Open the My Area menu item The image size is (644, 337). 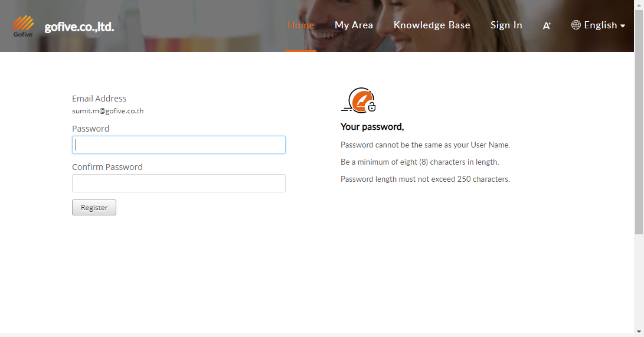point(354,25)
